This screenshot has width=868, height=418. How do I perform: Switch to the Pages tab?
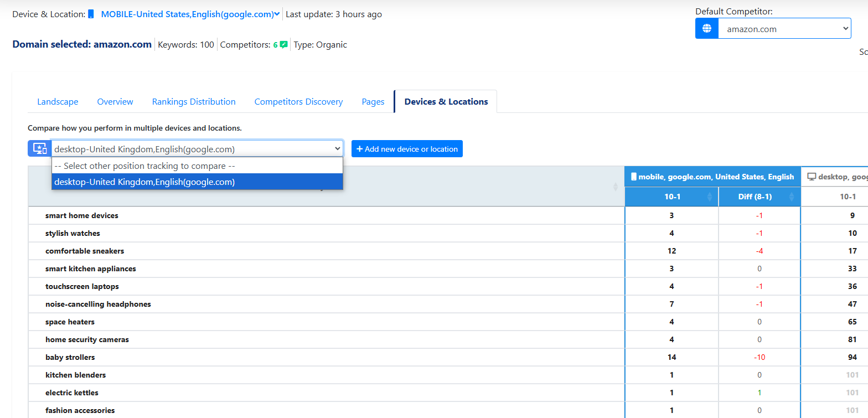(373, 102)
